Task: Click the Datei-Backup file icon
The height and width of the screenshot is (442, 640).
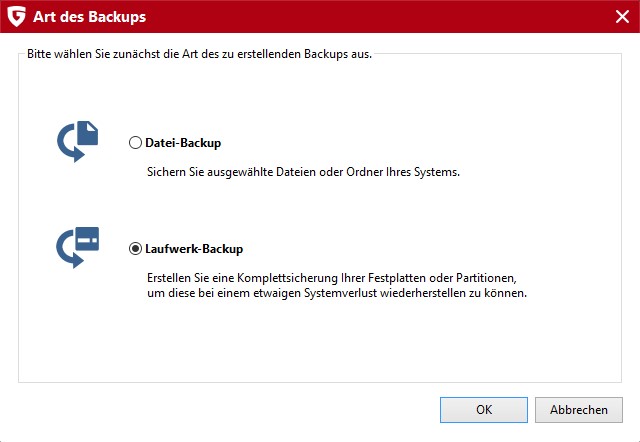Action: 78,141
